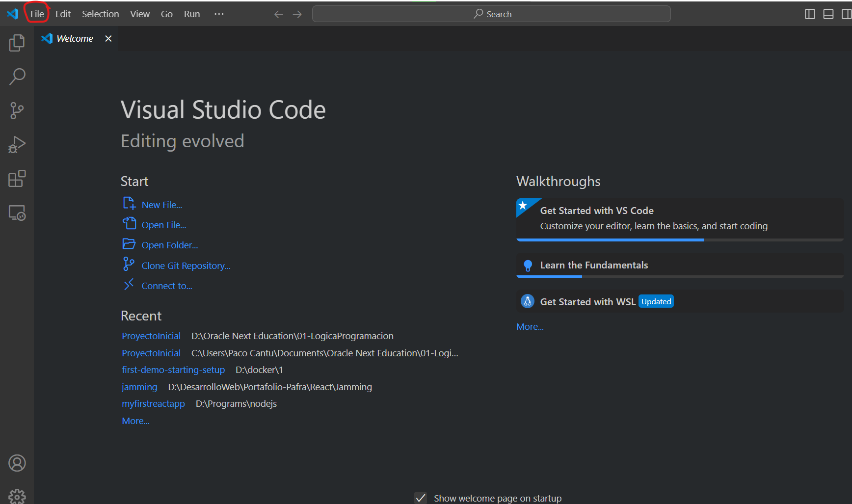Click the D:\DesarrolloWeb\Portafolio-Pafra\React\Jamming path

(x=270, y=387)
